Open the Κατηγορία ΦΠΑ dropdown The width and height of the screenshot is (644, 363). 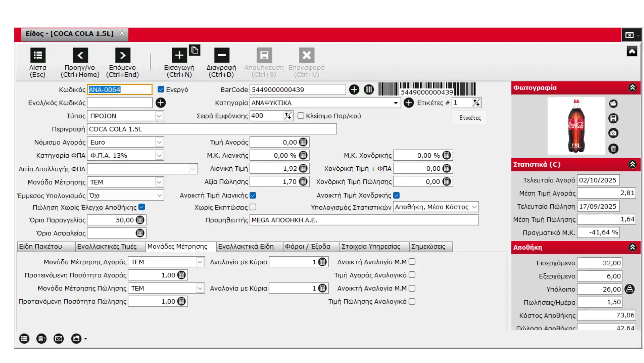point(159,156)
